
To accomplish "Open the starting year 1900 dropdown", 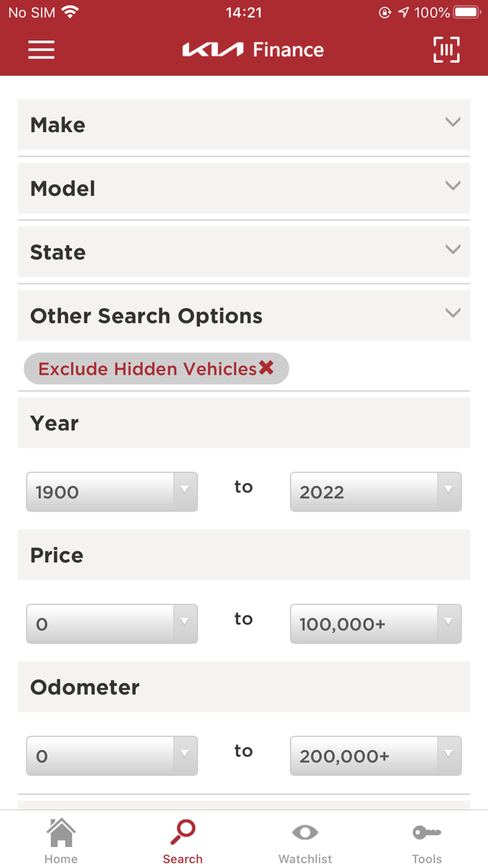I will 112,492.
